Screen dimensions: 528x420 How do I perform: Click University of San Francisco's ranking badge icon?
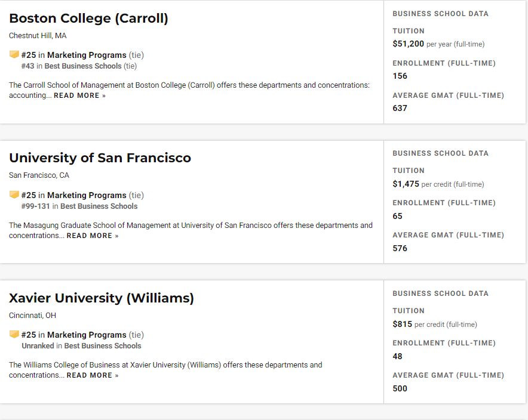pyautogui.click(x=14, y=195)
